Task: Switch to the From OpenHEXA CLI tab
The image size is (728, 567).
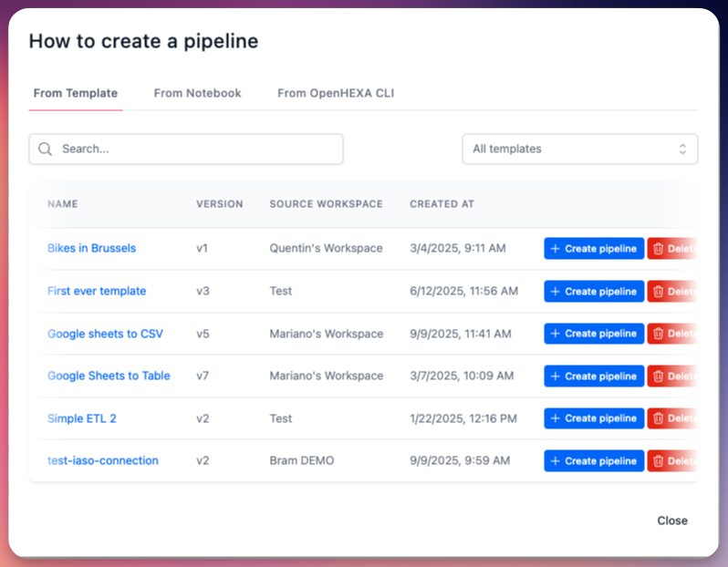Action: [336, 93]
